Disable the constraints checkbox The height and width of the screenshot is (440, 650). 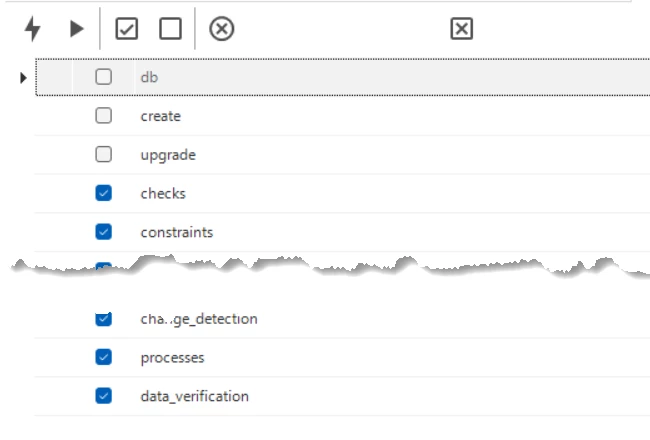pyautogui.click(x=104, y=232)
